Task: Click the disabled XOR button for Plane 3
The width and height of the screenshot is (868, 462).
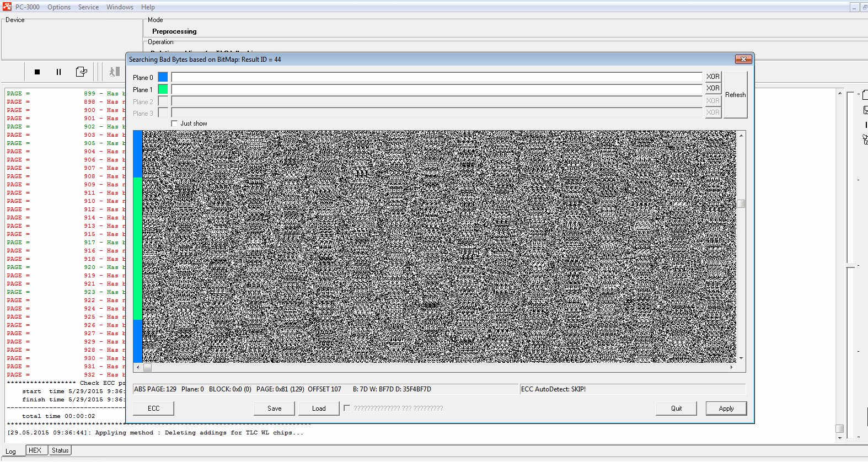Action: [x=713, y=112]
